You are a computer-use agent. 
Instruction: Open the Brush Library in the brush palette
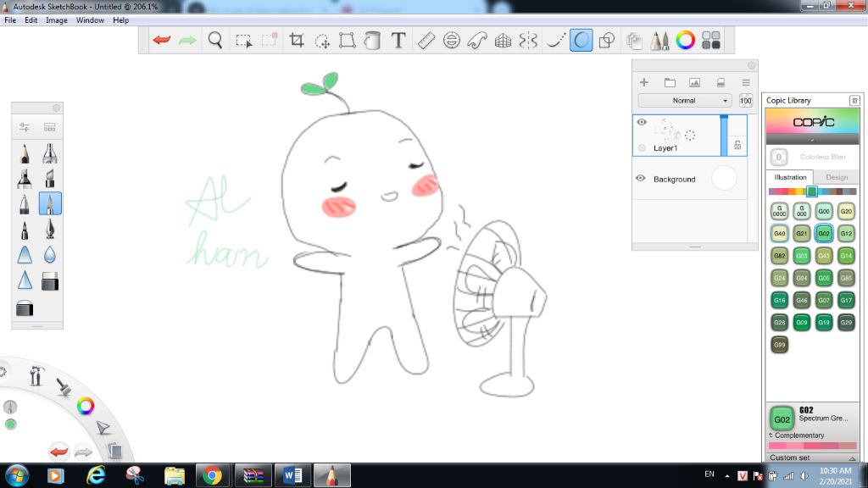pos(50,127)
